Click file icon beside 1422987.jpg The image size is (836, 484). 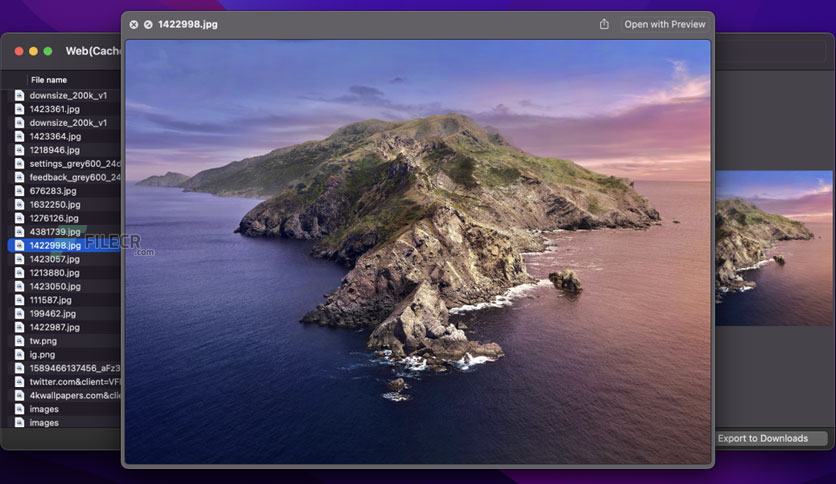pyautogui.click(x=20, y=327)
